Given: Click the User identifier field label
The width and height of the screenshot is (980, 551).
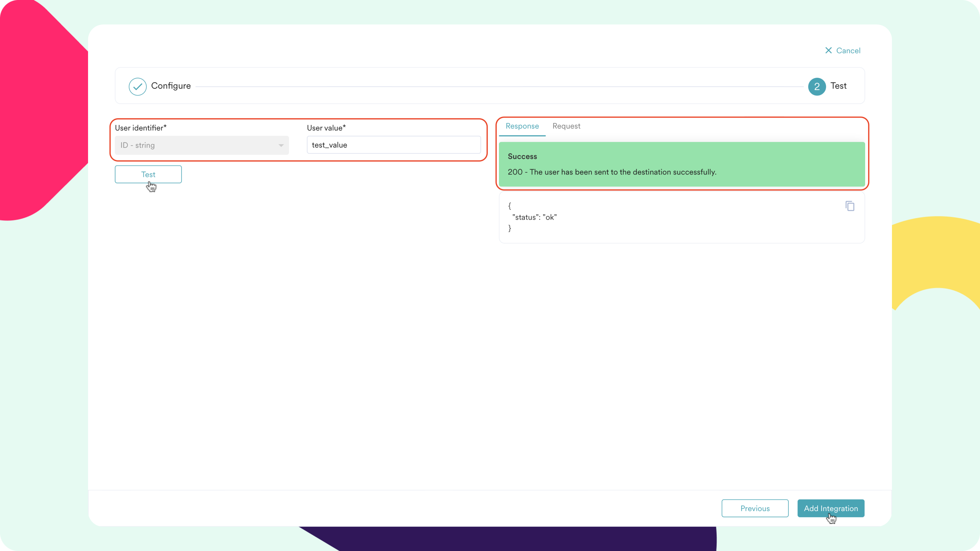Looking at the screenshot, I should (140, 128).
